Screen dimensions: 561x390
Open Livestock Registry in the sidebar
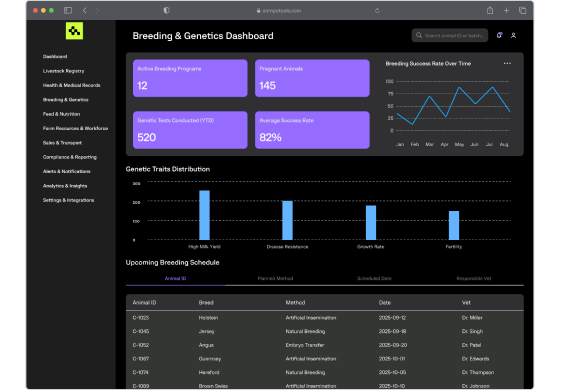[63, 71]
